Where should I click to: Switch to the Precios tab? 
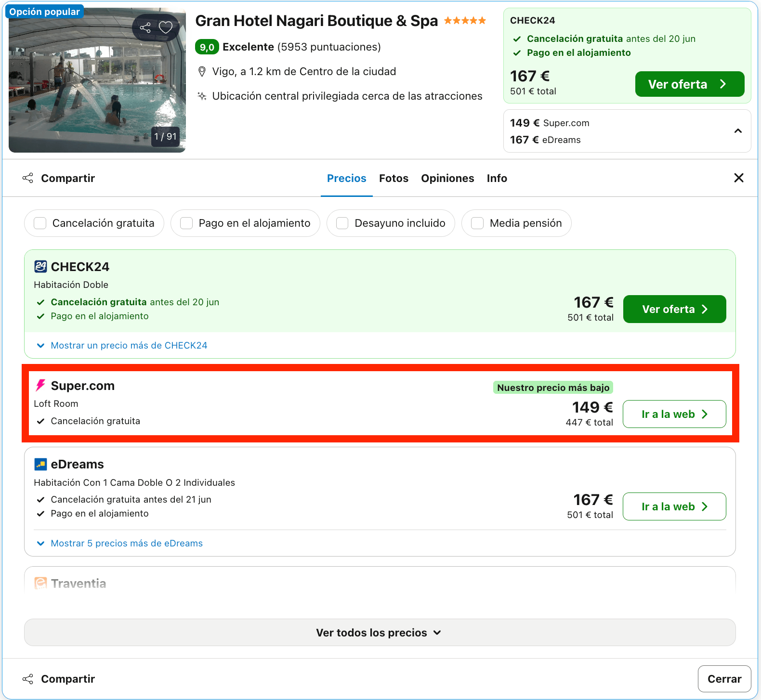click(x=347, y=179)
